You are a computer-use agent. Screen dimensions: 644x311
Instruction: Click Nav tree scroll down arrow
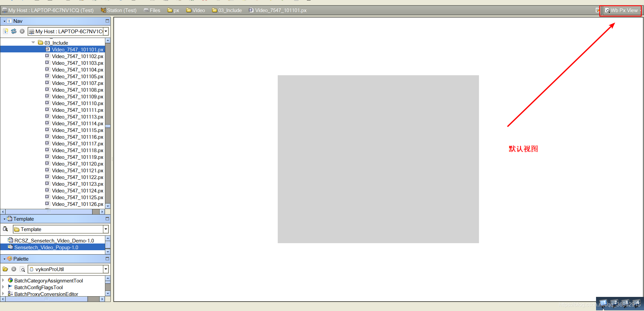[108, 206]
